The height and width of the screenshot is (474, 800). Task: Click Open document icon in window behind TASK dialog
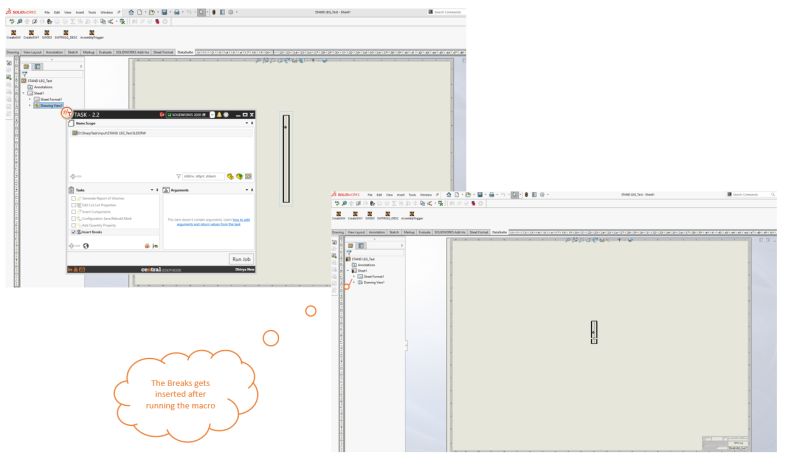point(152,12)
